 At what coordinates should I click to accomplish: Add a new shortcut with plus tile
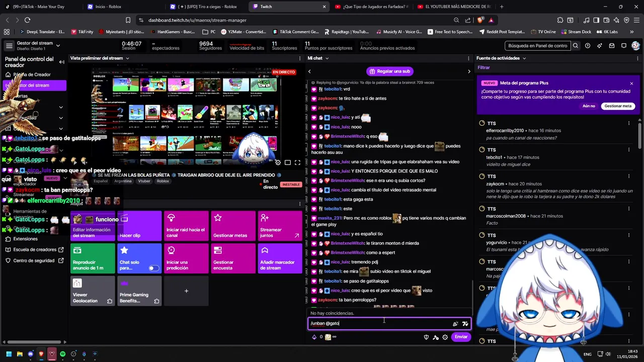pos(186,291)
